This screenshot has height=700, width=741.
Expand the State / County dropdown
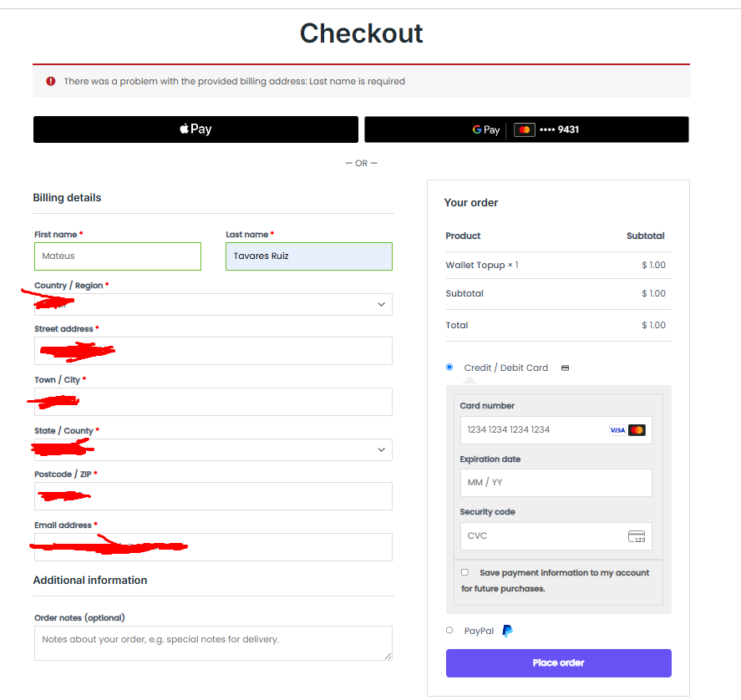click(x=213, y=450)
